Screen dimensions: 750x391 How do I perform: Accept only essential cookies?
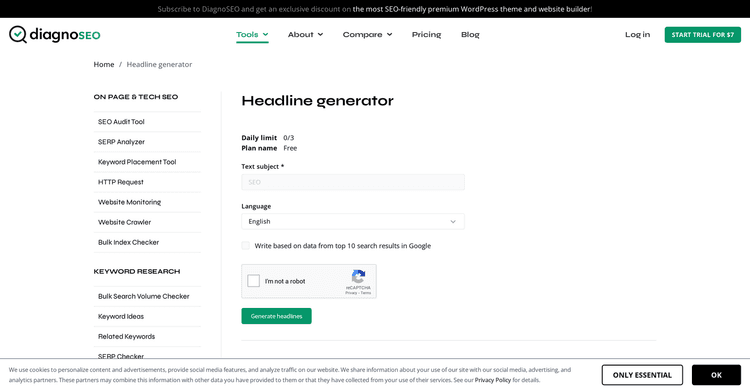pos(642,375)
